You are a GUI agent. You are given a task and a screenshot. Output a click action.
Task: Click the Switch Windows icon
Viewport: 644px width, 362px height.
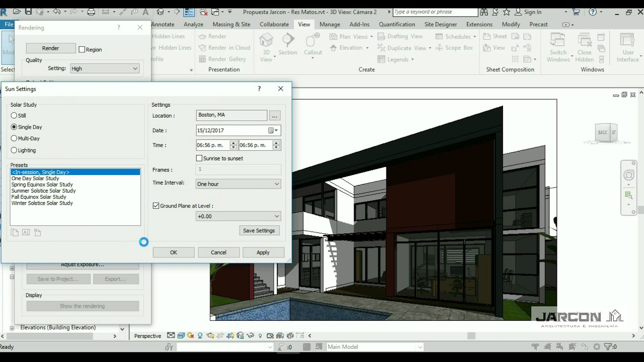coord(557,40)
